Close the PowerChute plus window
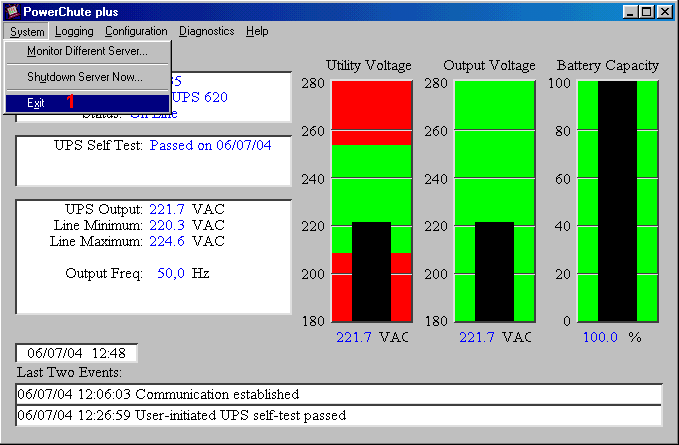Image resolution: width=679 pixels, height=445 pixels. point(665,12)
